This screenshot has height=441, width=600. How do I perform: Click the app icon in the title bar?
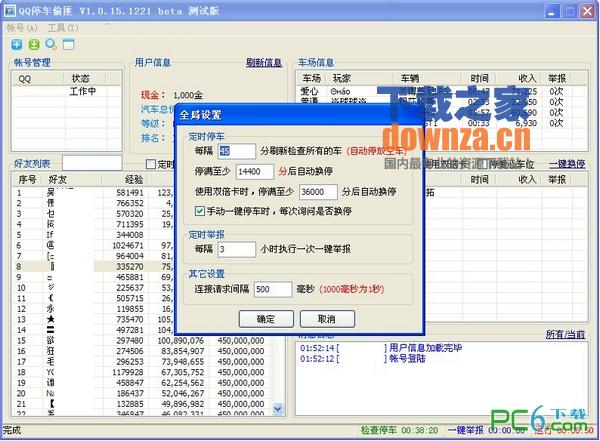[x=10, y=11]
